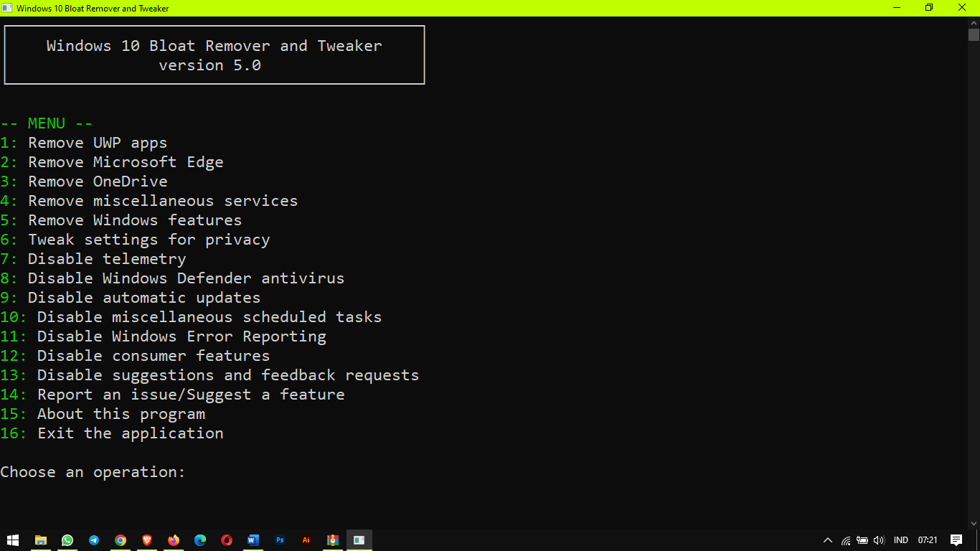Launch Illustrator from the taskbar
The height and width of the screenshot is (551, 980).
(306, 540)
